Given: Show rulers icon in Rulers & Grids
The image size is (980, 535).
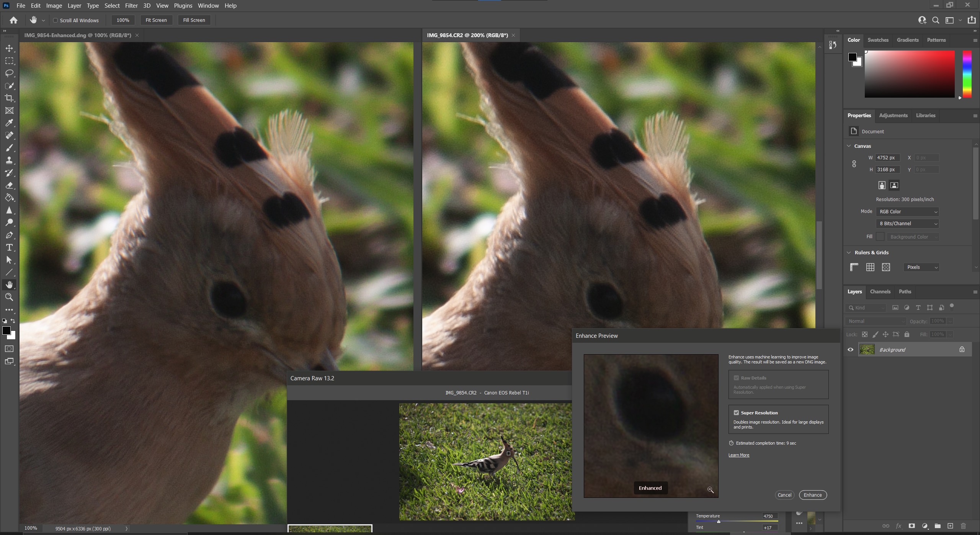Looking at the screenshot, I should tap(854, 267).
